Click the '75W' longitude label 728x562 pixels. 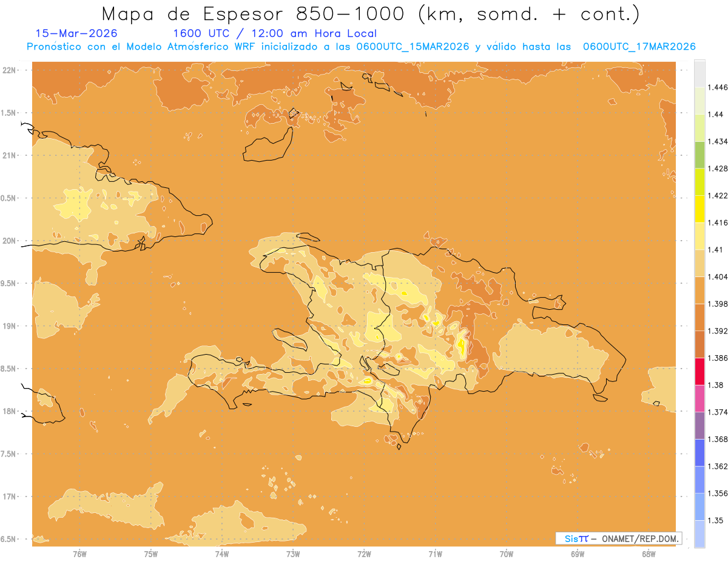151,554
